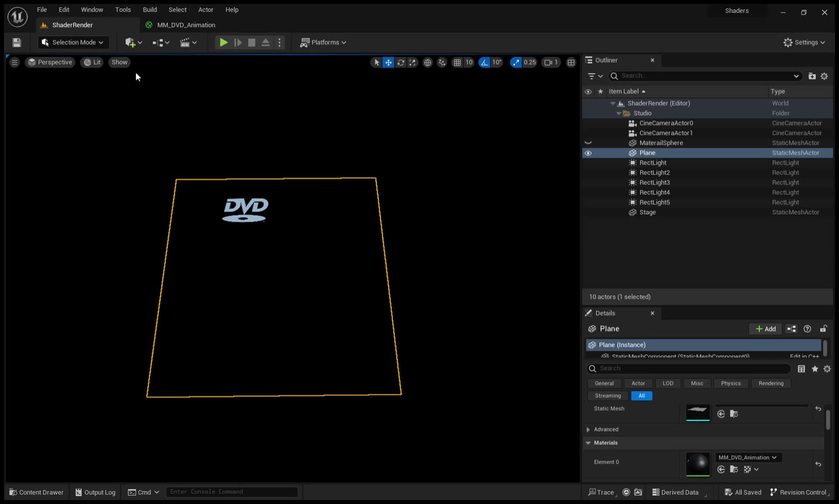The height and width of the screenshot is (504, 839).
Task: Collapse the ShaderRender (Editor) world tree
Action: pos(613,104)
